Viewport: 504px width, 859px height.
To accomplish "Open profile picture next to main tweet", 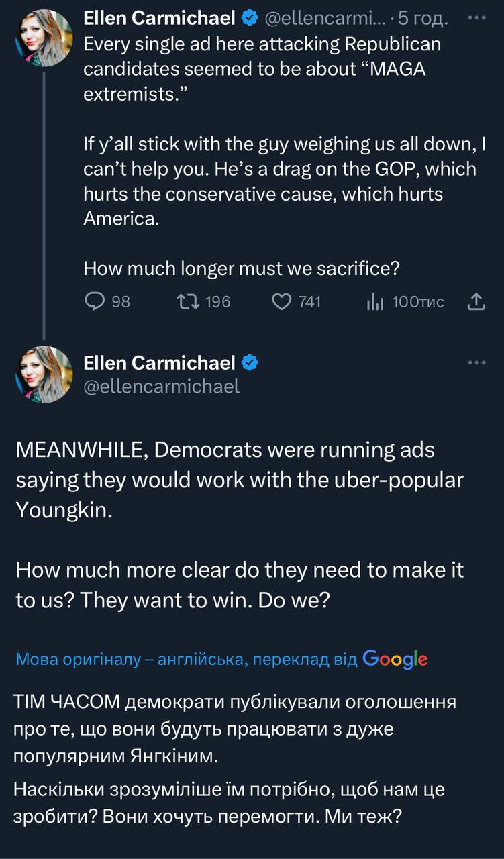I will point(44,374).
